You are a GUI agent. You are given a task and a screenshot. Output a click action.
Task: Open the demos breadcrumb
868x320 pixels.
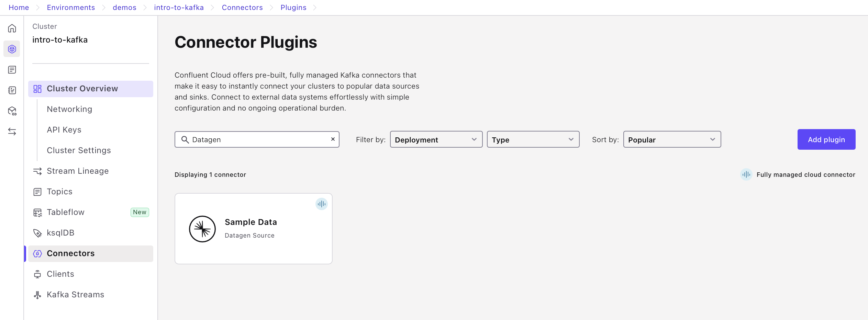(124, 8)
